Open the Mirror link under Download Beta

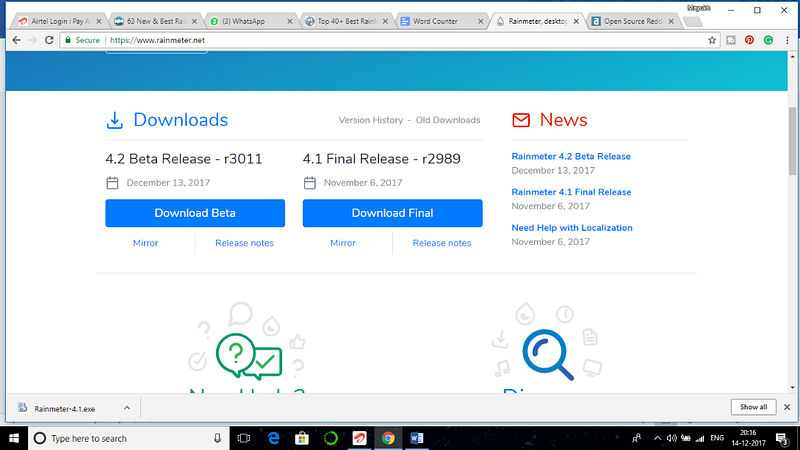[145, 243]
